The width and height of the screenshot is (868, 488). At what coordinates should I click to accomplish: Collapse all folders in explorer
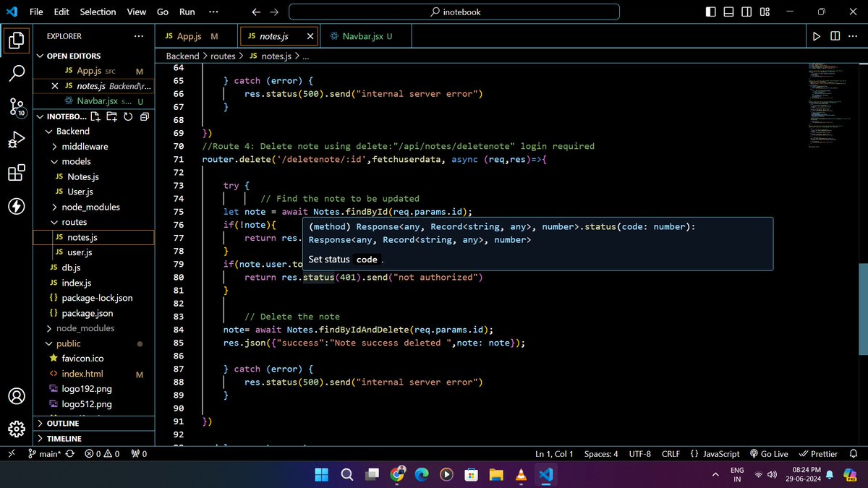click(144, 116)
